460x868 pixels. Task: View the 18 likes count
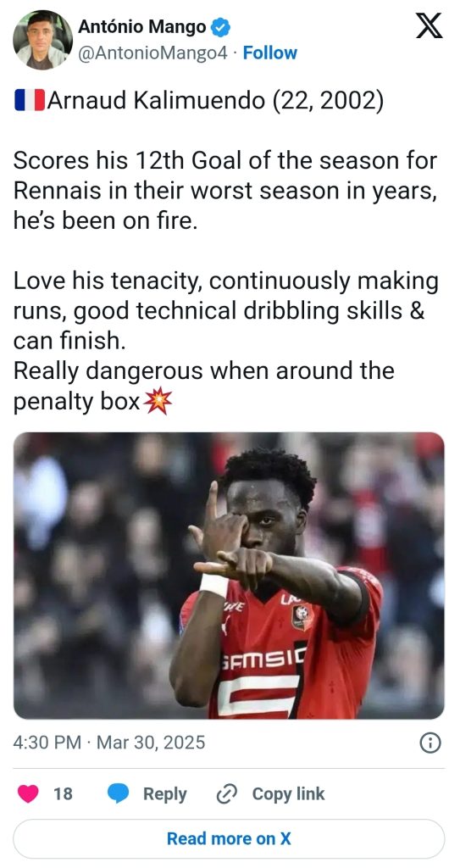(63, 793)
